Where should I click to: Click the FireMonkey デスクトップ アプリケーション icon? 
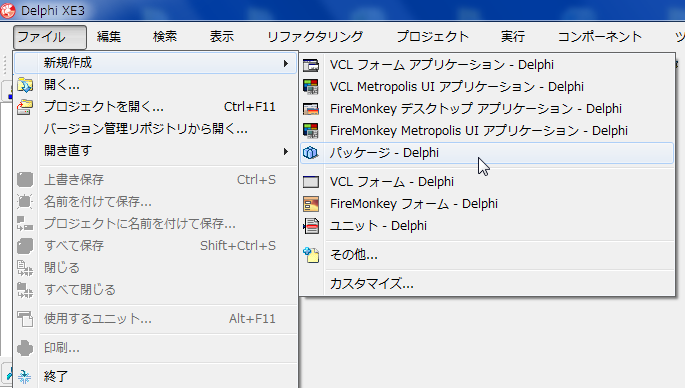point(311,108)
